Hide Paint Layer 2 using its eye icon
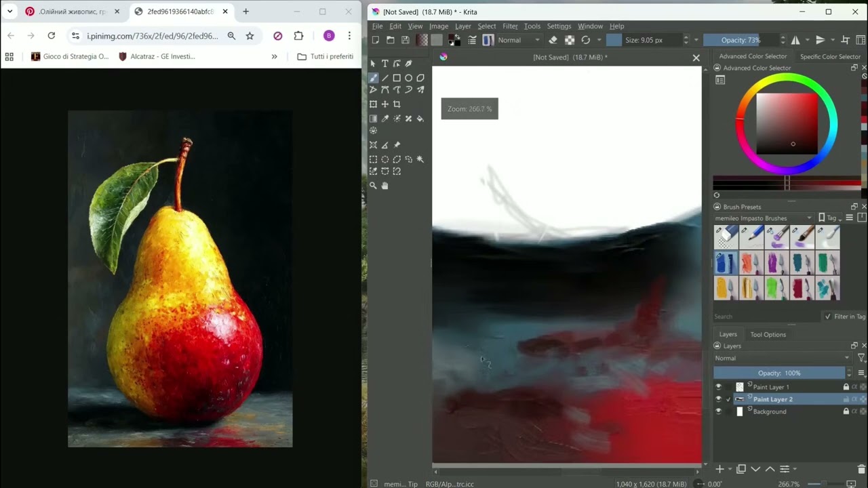 719,399
